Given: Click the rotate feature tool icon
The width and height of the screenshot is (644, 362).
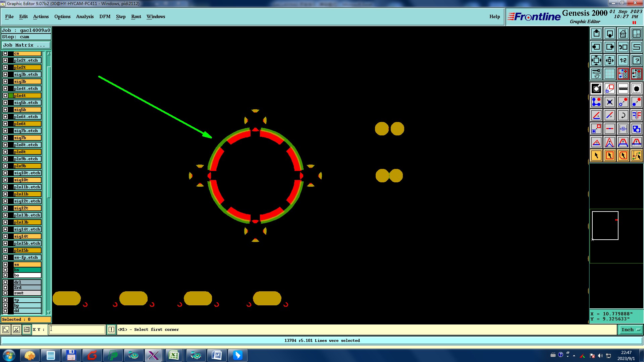Looking at the screenshot, I should pos(623,115).
